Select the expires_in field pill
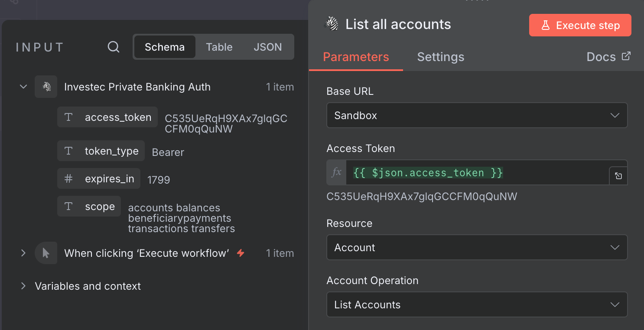 click(x=99, y=179)
